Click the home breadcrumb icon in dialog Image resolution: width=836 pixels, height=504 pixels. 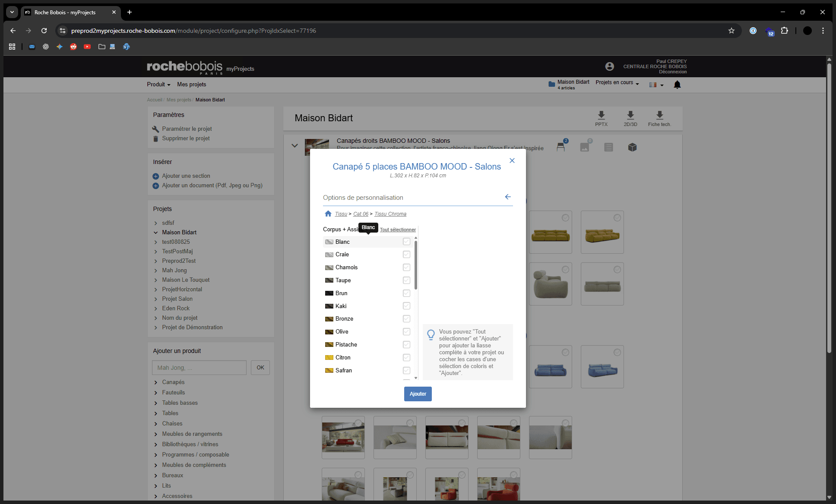click(x=328, y=214)
